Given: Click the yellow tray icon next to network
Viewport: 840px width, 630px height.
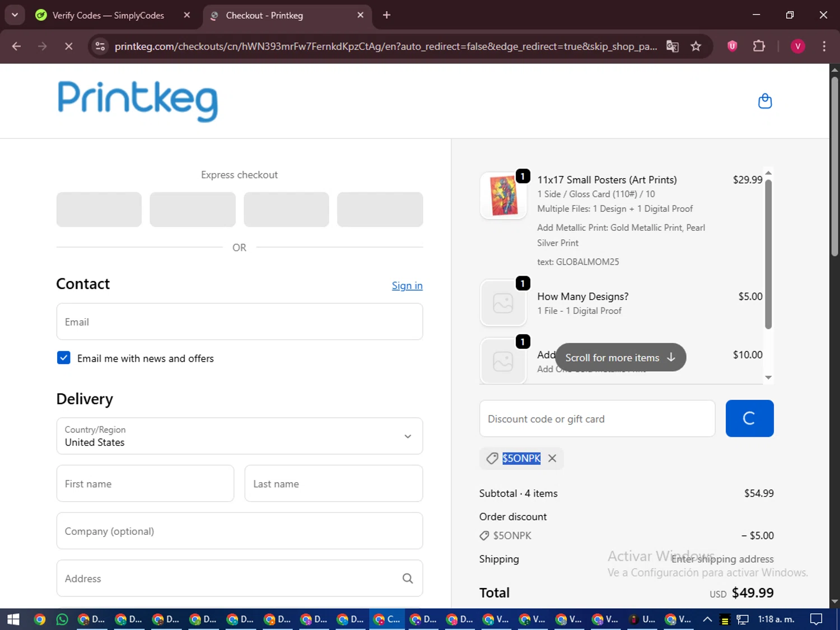Looking at the screenshot, I should [725, 619].
